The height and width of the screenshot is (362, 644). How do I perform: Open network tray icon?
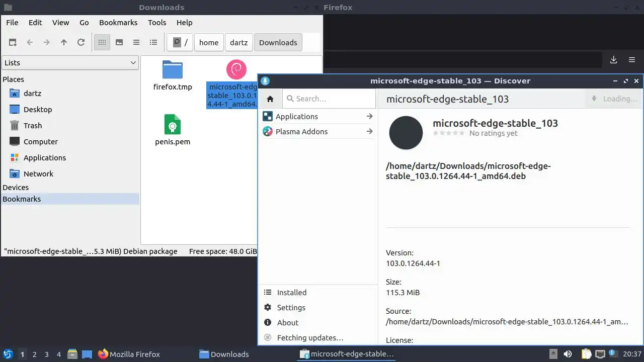click(600, 354)
